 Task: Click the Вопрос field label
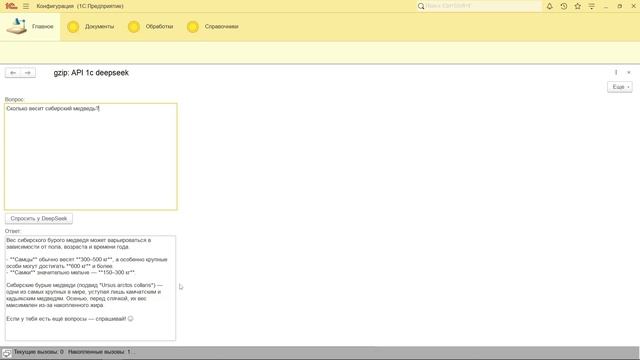click(15, 100)
